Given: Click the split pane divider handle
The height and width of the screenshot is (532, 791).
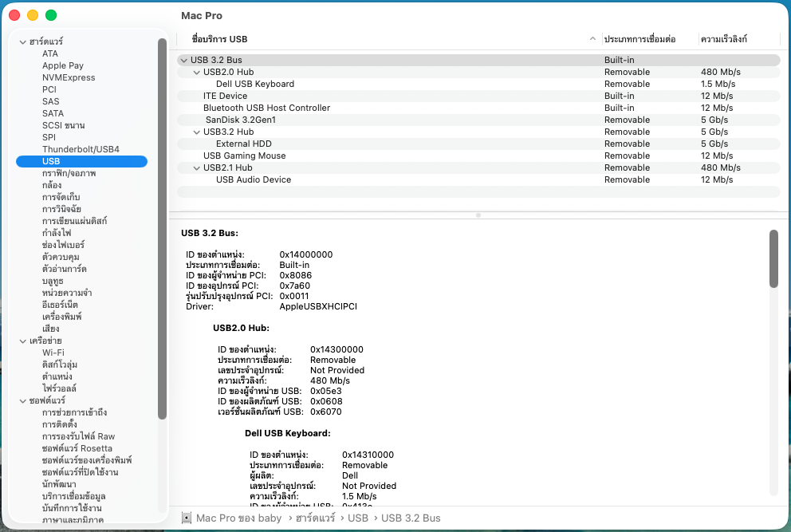Looking at the screenshot, I should tap(478, 215).
